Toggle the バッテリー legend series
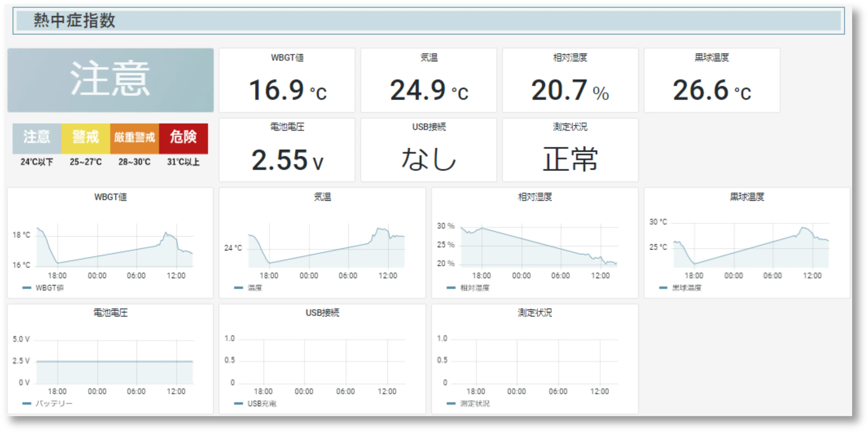868x432 pixels. [x=48, y=404]
